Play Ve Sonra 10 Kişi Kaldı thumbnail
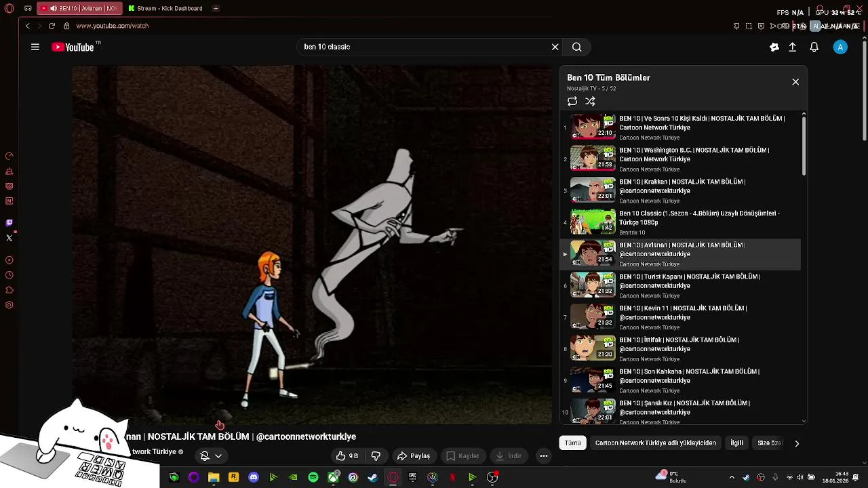The width and height of the screenshot is (868, 488). (593, 127)
